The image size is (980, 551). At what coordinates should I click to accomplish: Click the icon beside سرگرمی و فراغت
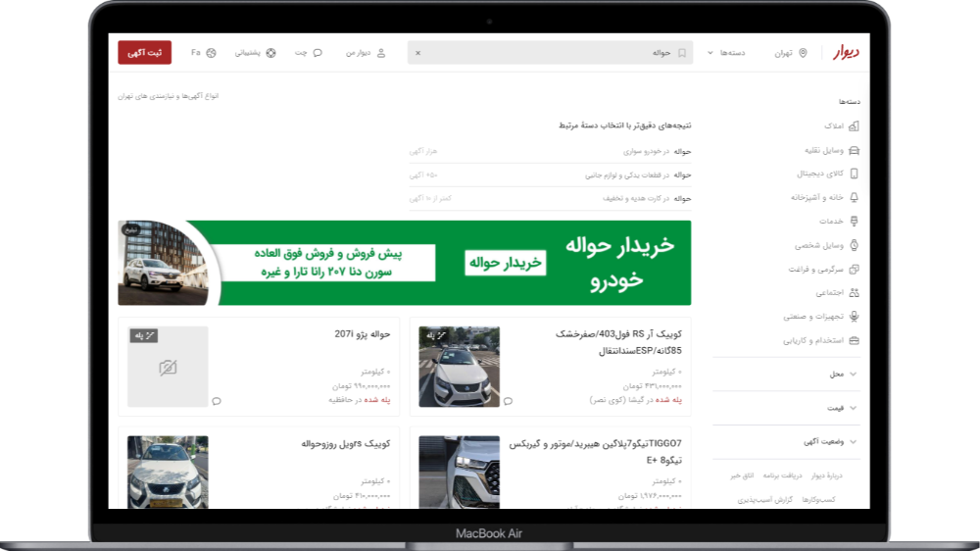click(x=854, y=270)
